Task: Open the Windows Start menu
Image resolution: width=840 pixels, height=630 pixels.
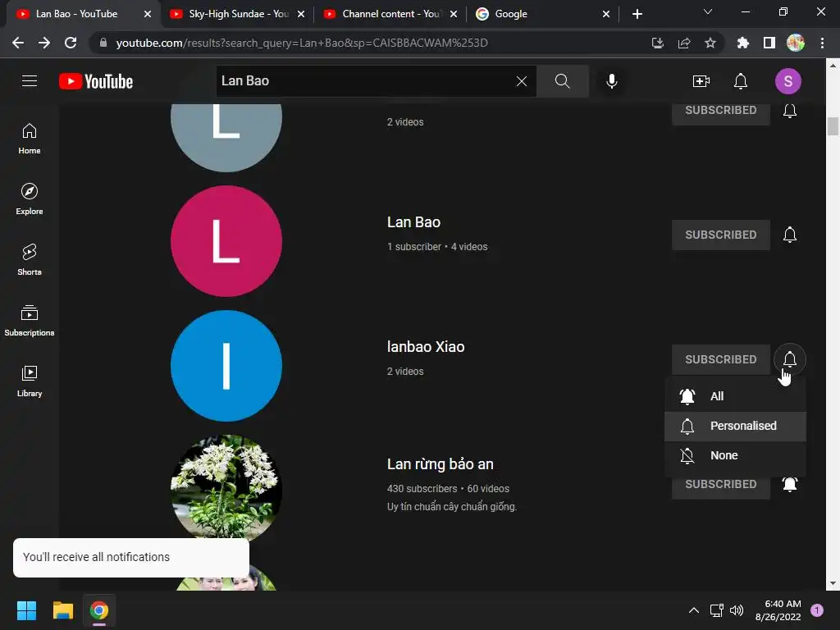Action: pos(26,610)
